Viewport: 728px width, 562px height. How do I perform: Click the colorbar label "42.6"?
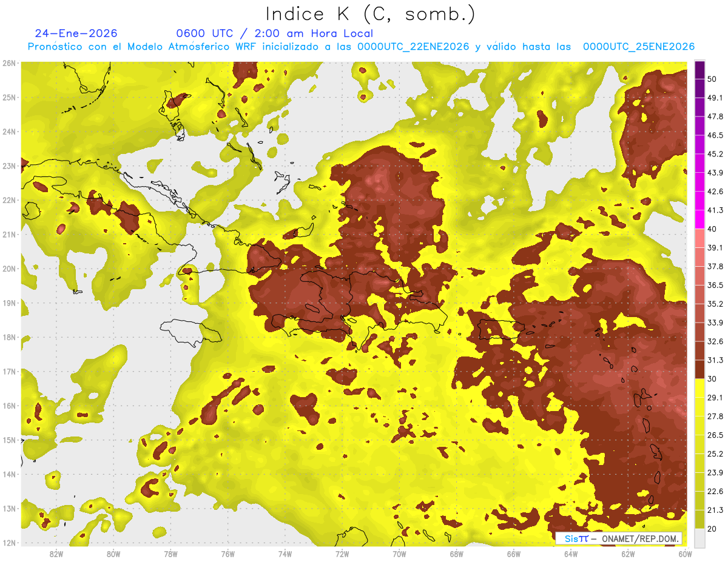tap(715, 191)
